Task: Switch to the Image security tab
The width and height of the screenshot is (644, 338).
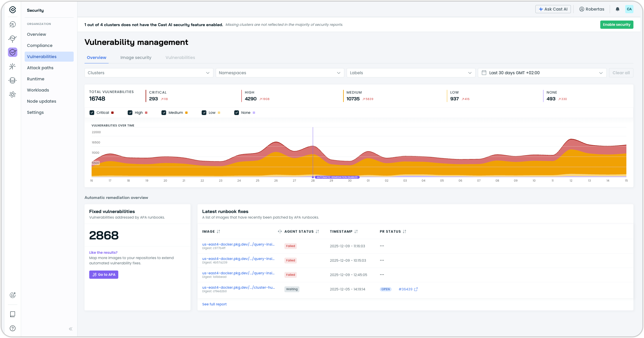Action: coord(136,58)
